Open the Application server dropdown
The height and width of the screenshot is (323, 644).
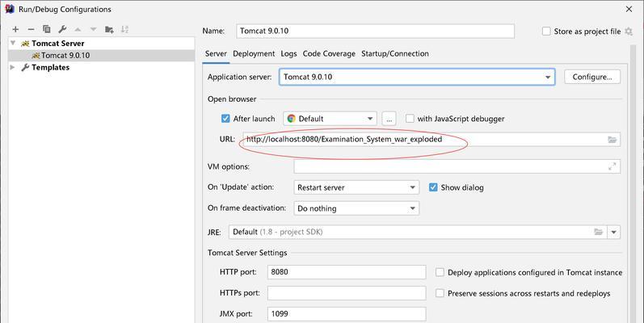click(x=417, y=77)
